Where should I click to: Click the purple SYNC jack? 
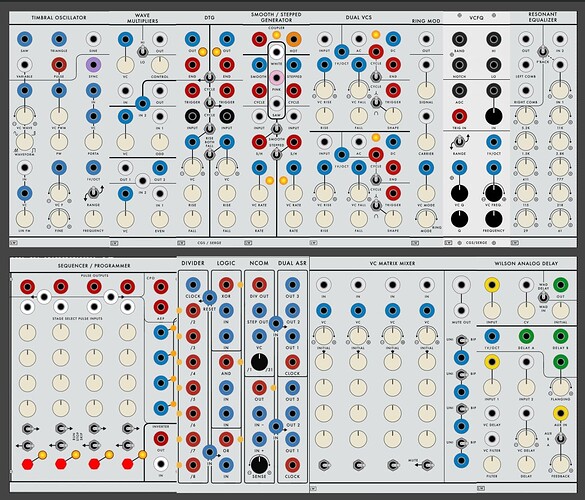[93, 65]
